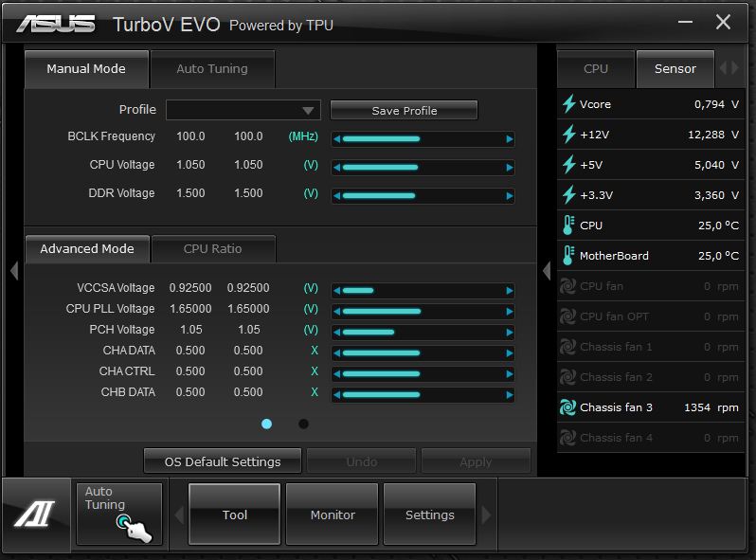Open the Advanced Mode tab
Image resolution: width=756 pixels, height=560 pixels.
pyautogui.click(x=87, y=249)
